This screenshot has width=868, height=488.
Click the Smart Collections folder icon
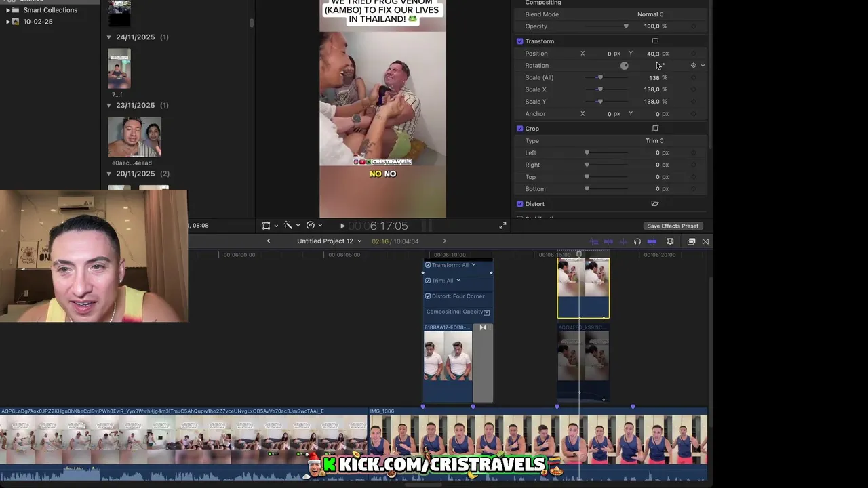(16, 10)
